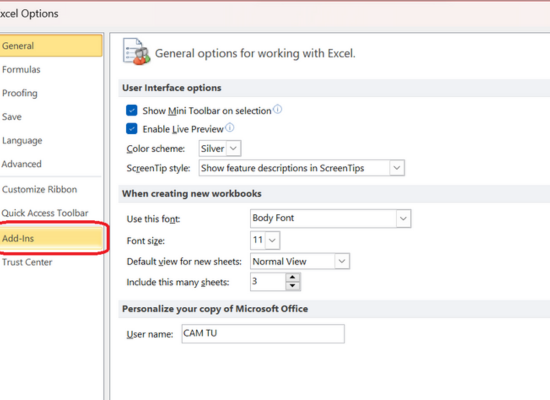Click the General options header icon
The height and width of the screenshot is (400, 550).
coord(136,52)
